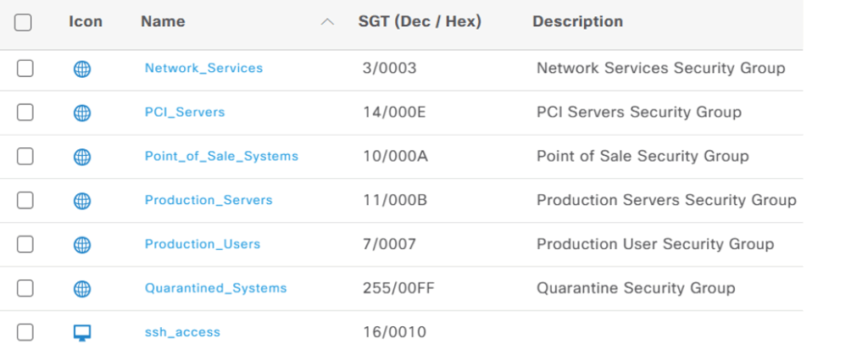The image size is (868, 355).
Task: Tick the ssh_access row checkbox
Action: (25, 333)
